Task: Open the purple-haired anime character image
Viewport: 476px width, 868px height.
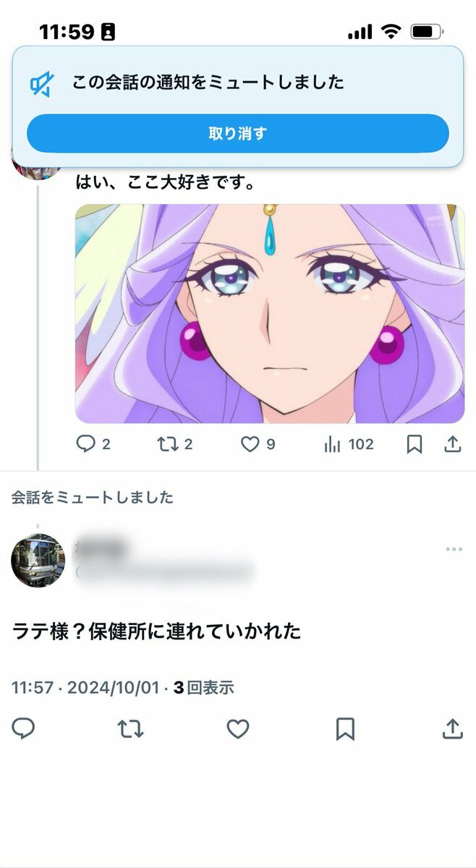Action: tap(270, 313)
